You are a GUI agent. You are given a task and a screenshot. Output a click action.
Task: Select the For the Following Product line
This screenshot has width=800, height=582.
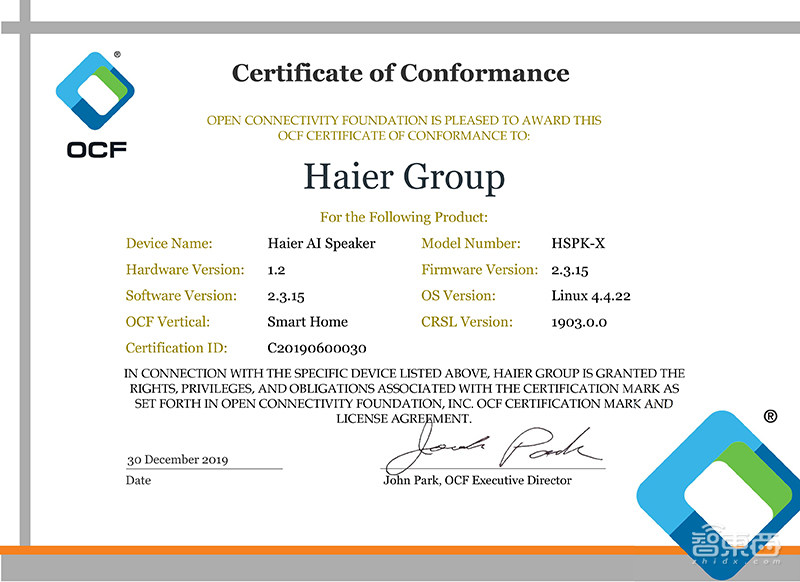(x=403, y=217)
